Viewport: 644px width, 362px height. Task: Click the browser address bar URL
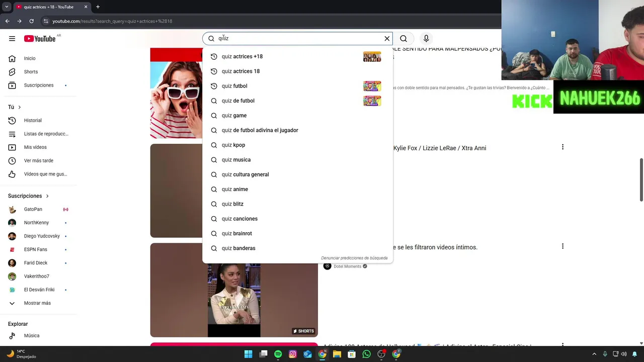[x=112, y=21]
